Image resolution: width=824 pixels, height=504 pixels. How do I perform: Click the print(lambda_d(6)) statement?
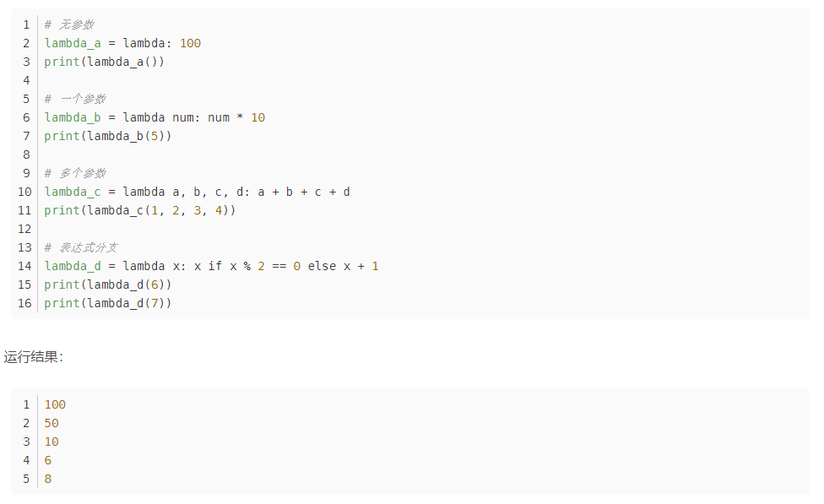coord(107,285)
